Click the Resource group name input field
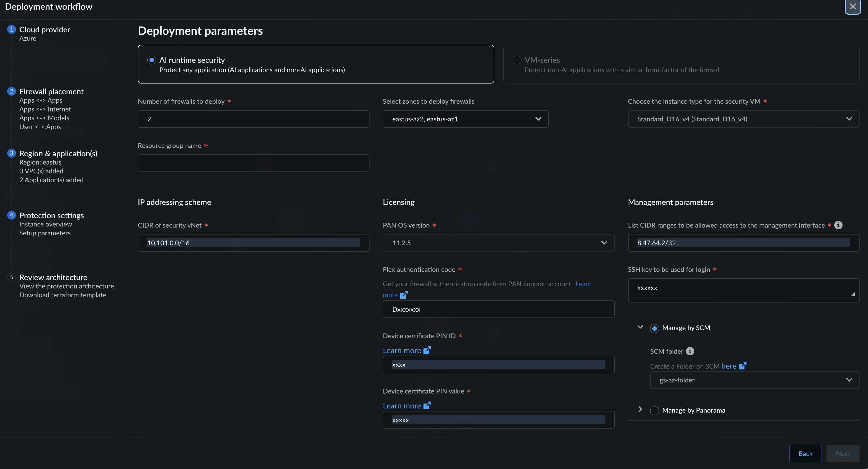The height and width of the screenshot is (469, 868). [x=253, y=163]
